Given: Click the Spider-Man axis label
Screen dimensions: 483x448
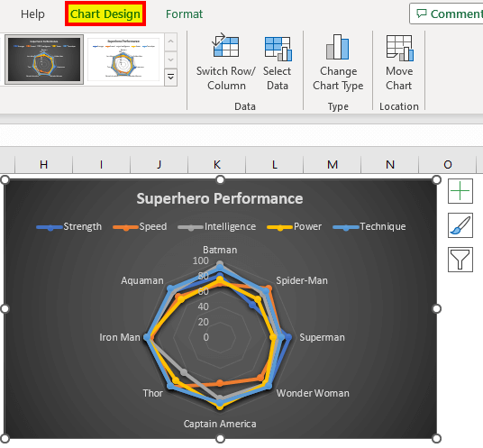Looking at the screenshot, I should (302, 280).
